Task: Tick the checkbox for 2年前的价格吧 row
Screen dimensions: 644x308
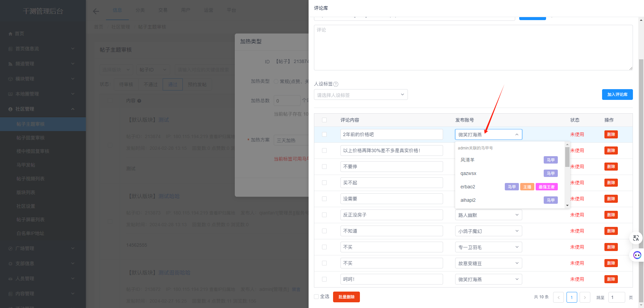Action: point(324,134)
